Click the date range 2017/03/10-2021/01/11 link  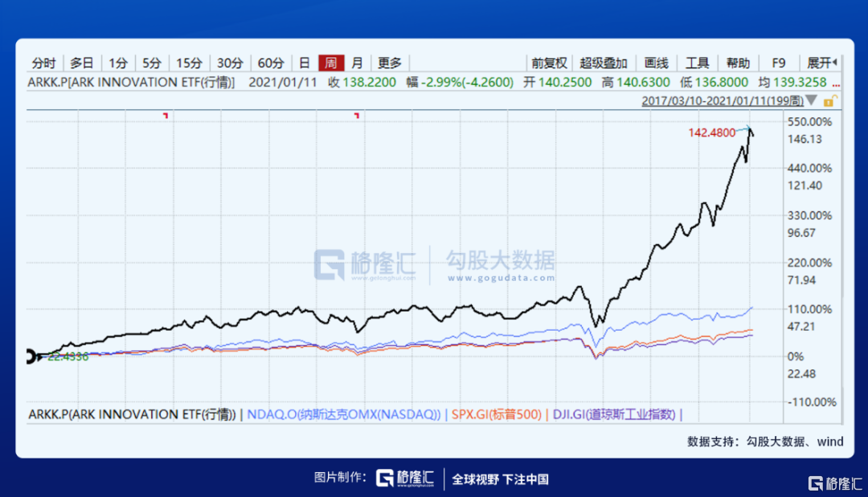[x=723, y=100]
